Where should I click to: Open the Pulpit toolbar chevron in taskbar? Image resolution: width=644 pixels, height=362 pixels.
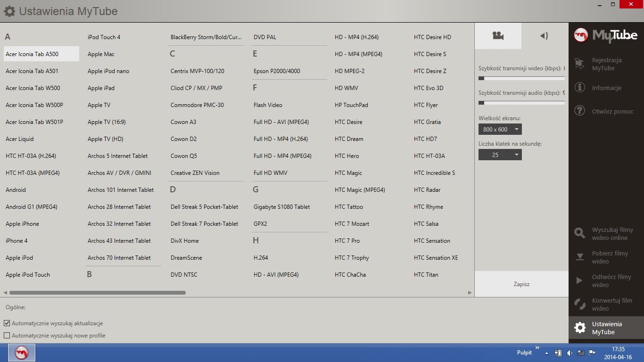point(537,348)
